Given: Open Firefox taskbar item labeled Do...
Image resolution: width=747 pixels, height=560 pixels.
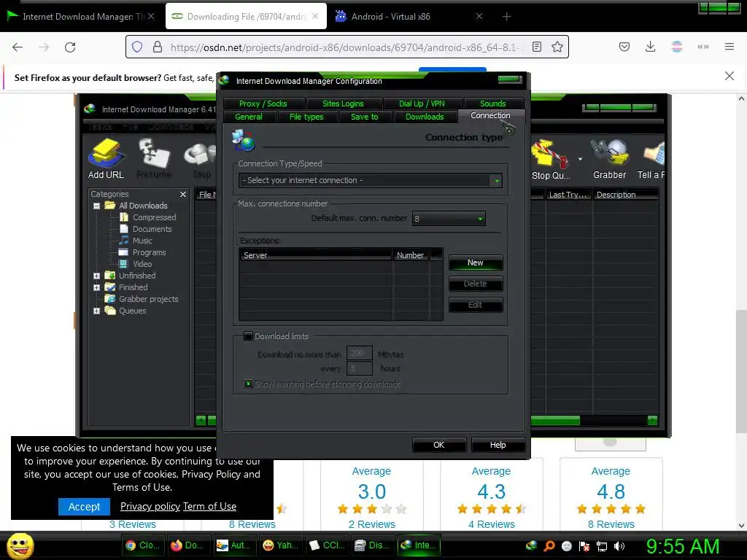Looking at the screenshot, I should click(187, 545).
